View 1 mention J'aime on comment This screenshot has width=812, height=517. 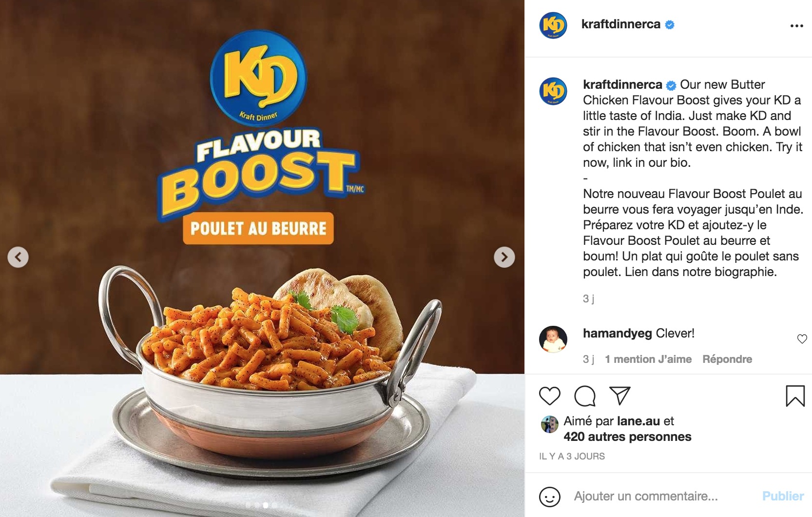(648, 359)
